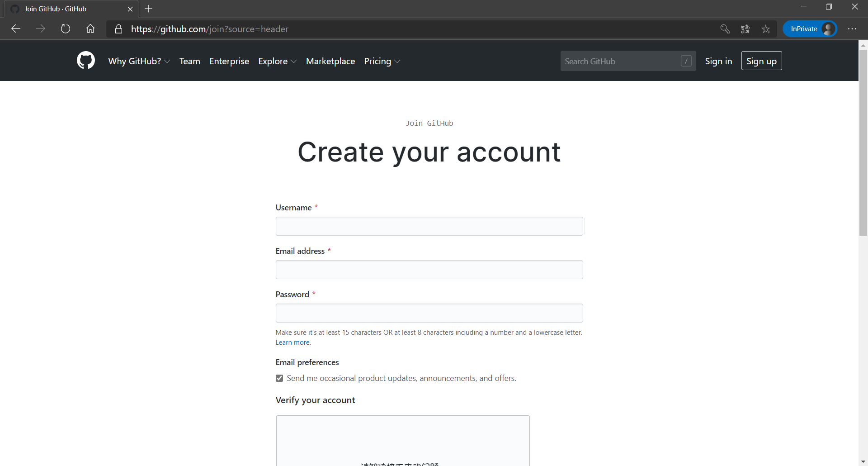The width and height of the screenshot is (868, 466).
Task: Focus the Password input field
Action: (429, 313)
